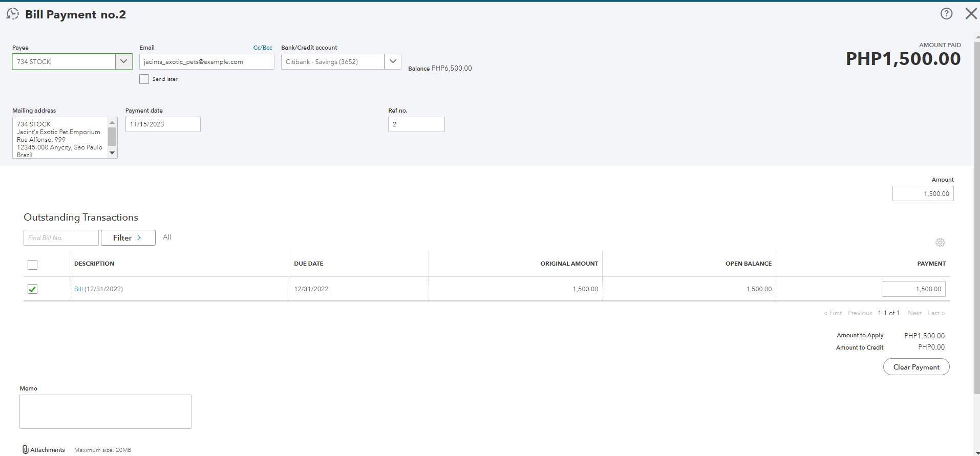Viewport: 980px width, 456px height.
Task: Click the ORIGINAL AMOUNT column header
Action: pos(569,264)
